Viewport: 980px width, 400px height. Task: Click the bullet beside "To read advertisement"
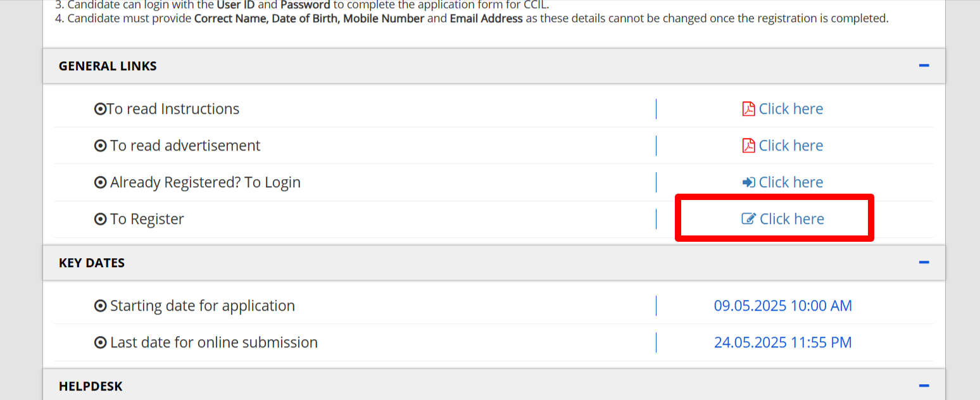[99, 146]
